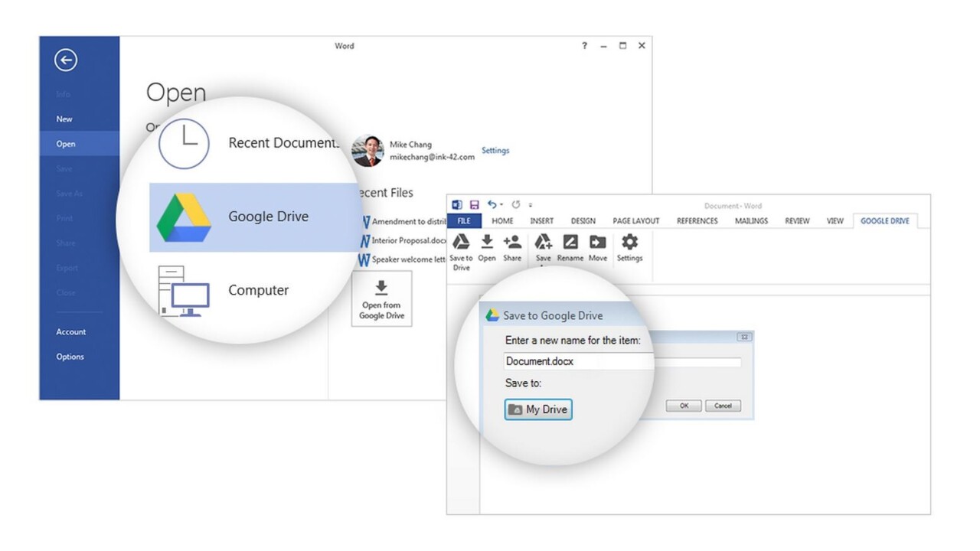Click the Share person icon in ribbon
The image size is (980, 551).
pyautogui.click(x=512, y=243)
